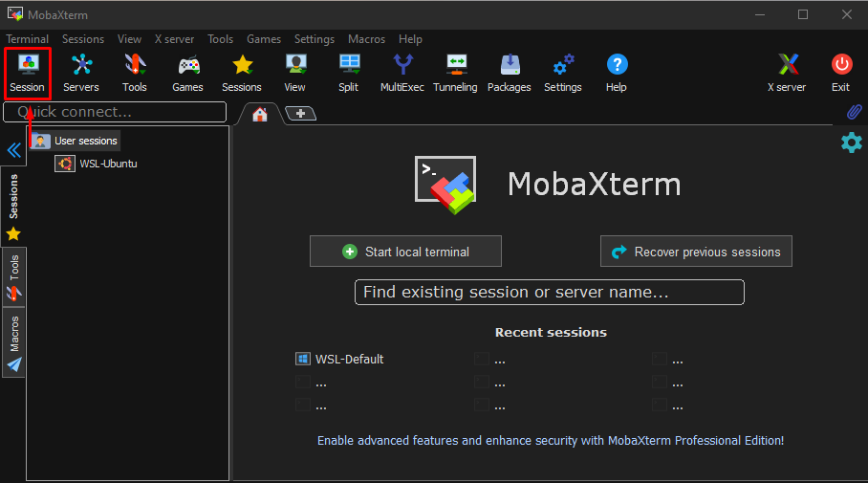Click Start local terminal button
868x483 pixels.
(405, 252)
